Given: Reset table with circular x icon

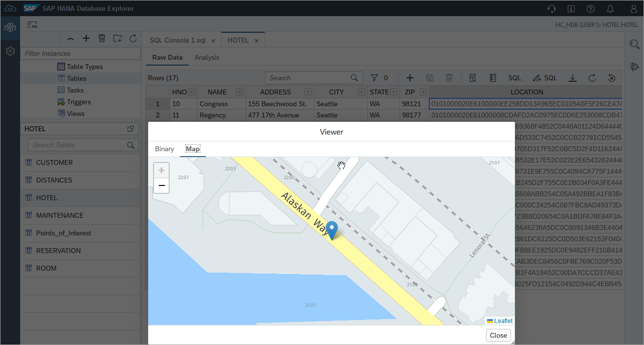Looking at the screenshot, I should pyautogui.click(x=611, y=78).
